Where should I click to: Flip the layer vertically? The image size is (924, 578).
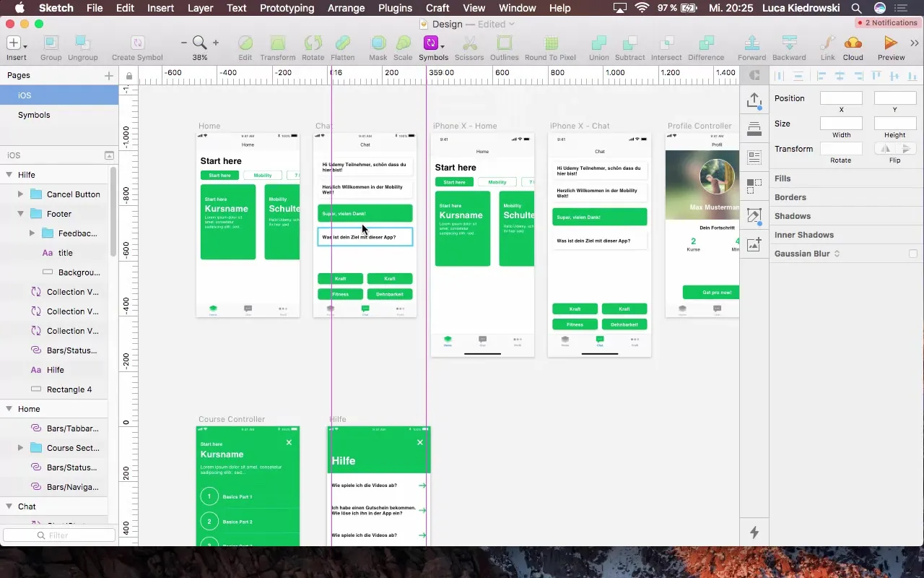click(x=906, y=149)
